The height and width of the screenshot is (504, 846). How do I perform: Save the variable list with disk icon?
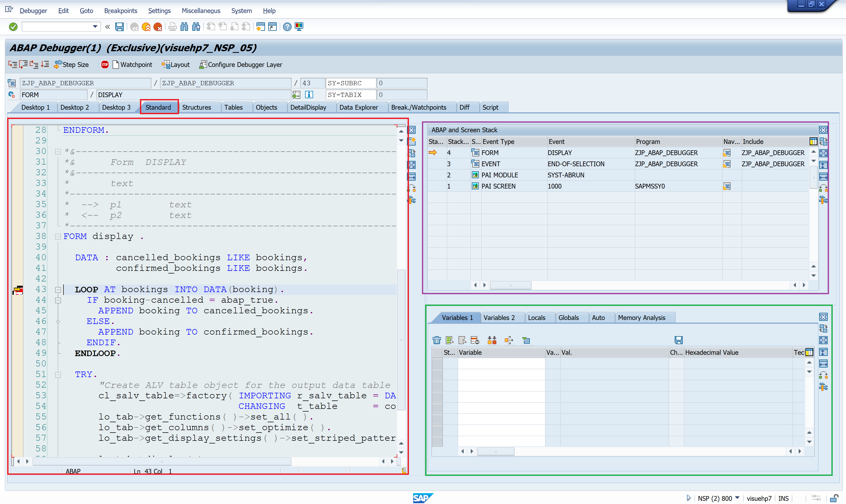pos(678,340)
